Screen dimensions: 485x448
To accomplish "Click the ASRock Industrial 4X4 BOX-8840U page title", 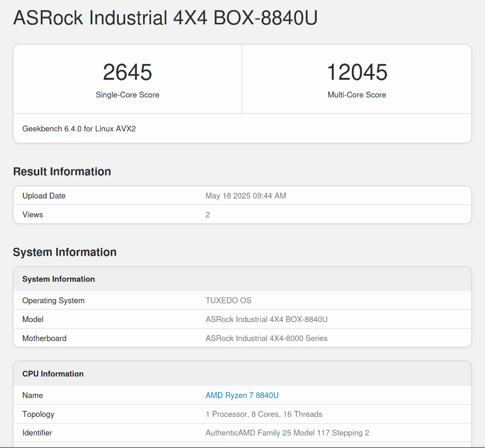I will 165,17.
